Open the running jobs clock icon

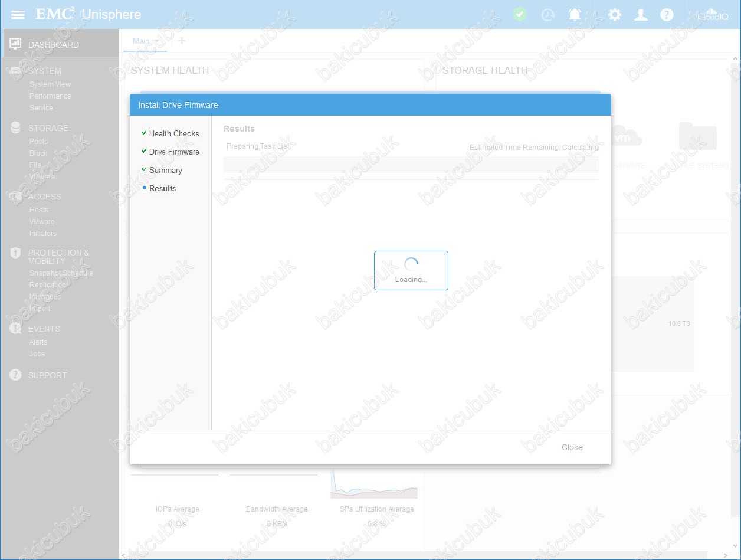tap(548, 15)
